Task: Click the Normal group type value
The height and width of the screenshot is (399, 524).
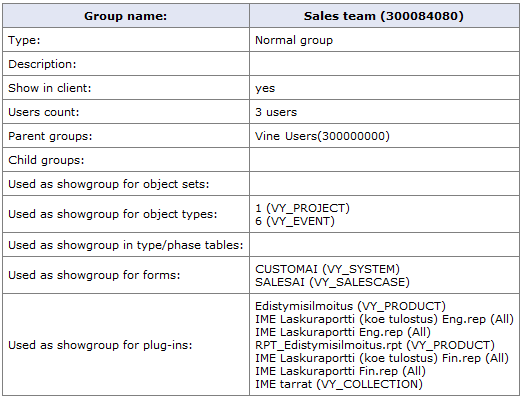Action: click(x=294, y=40)
